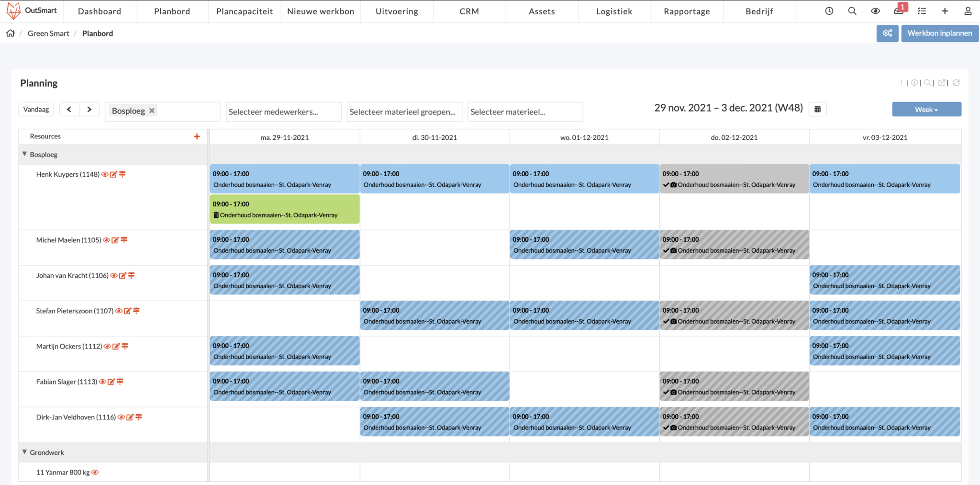
Task: Click the Werkbon inplannen button
Action: point(939,33)
